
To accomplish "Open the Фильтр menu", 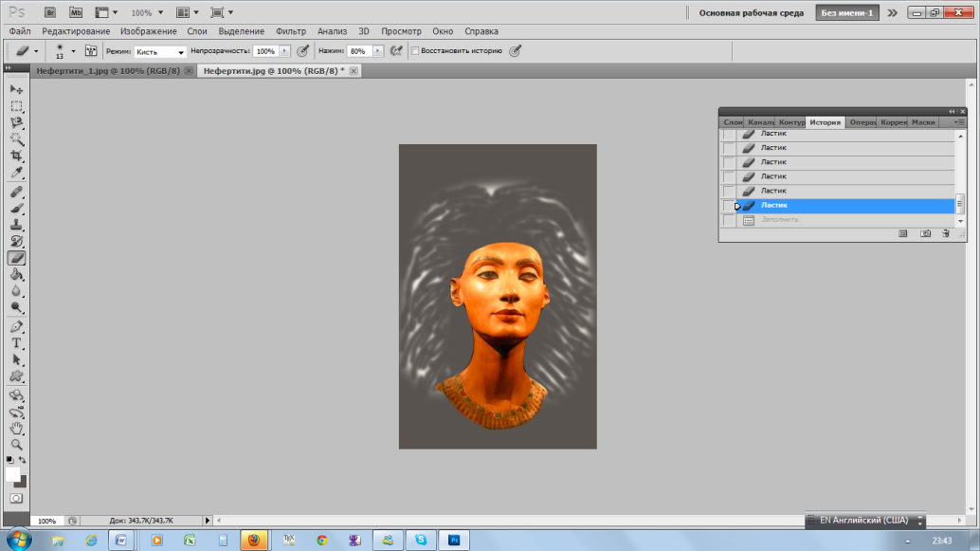I will (x=291, y=31).
